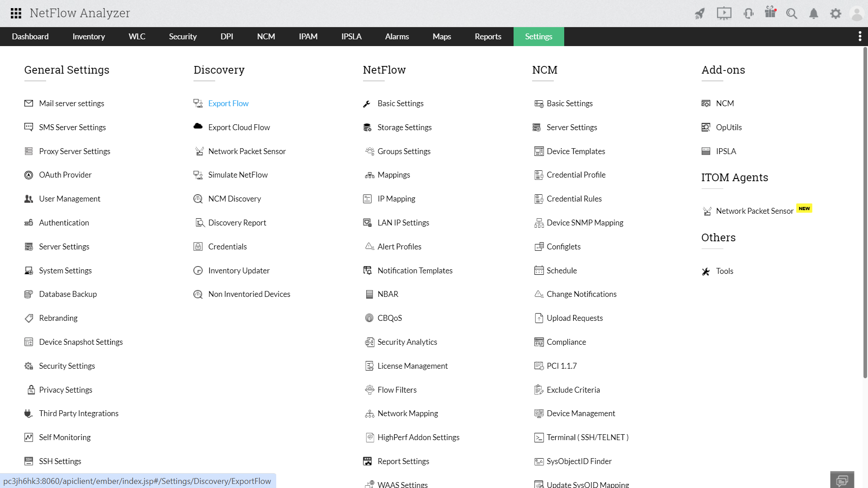The width and height of the screenshot is (868, 488).
Task: Open Security Analytics under NetFlow
Action: pos(407,342)
